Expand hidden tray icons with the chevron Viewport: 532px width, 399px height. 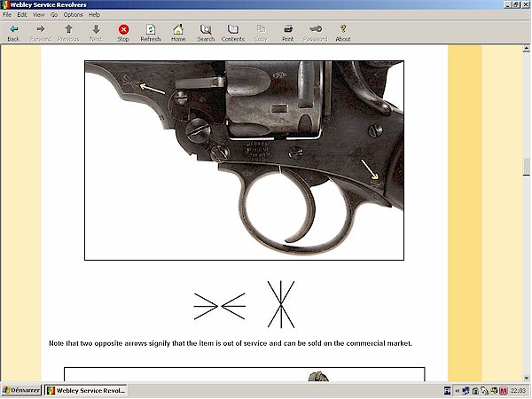click(457, 391)
